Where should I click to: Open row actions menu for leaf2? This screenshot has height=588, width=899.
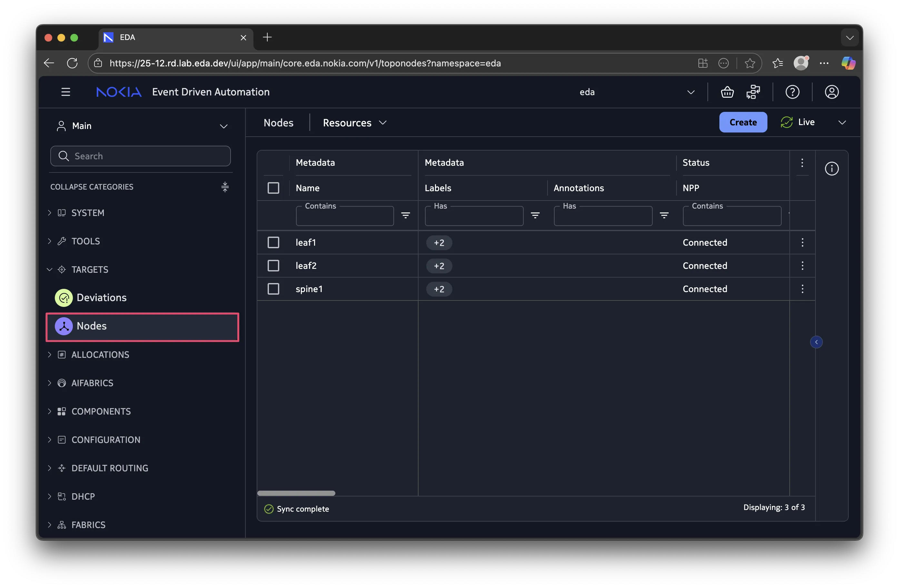[x=802, y=266]
